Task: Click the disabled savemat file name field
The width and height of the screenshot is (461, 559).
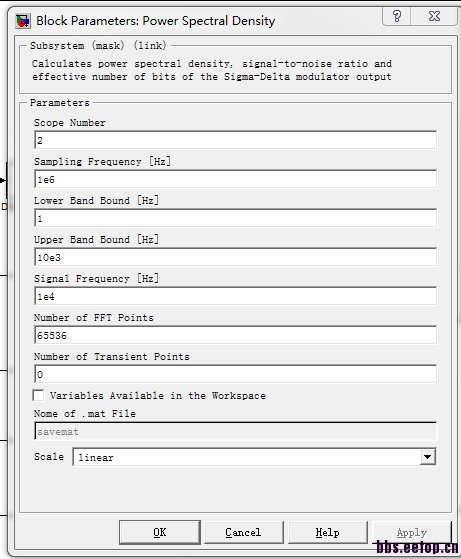Action: (x=235, y=431)
